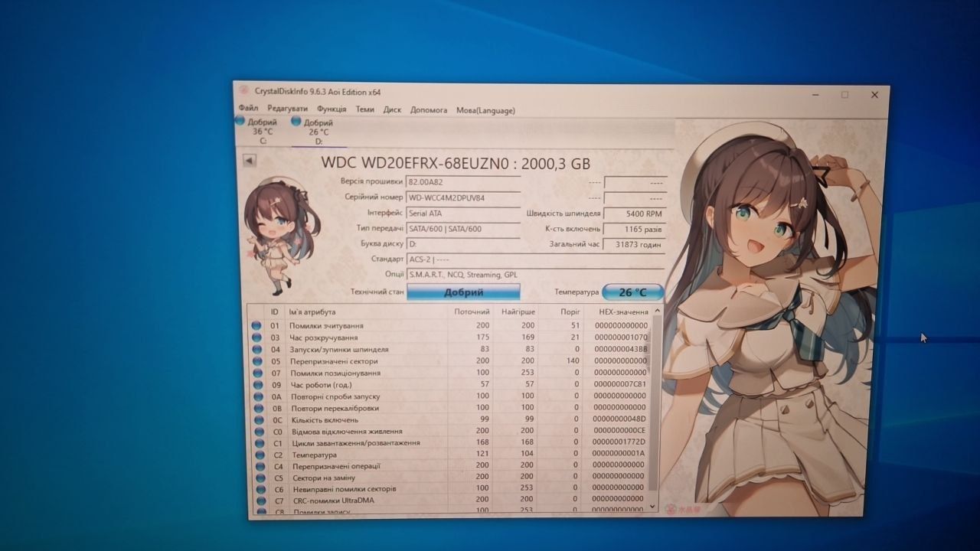Open the Функція menu
Viewport: 980px width, 551px height.
[332, 109]
